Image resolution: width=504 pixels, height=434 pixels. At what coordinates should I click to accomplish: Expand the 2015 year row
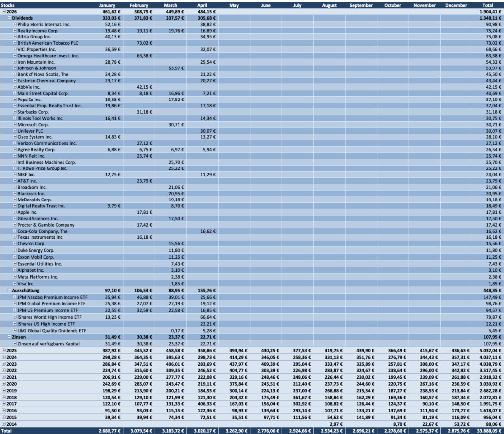[x=4, y=417]
